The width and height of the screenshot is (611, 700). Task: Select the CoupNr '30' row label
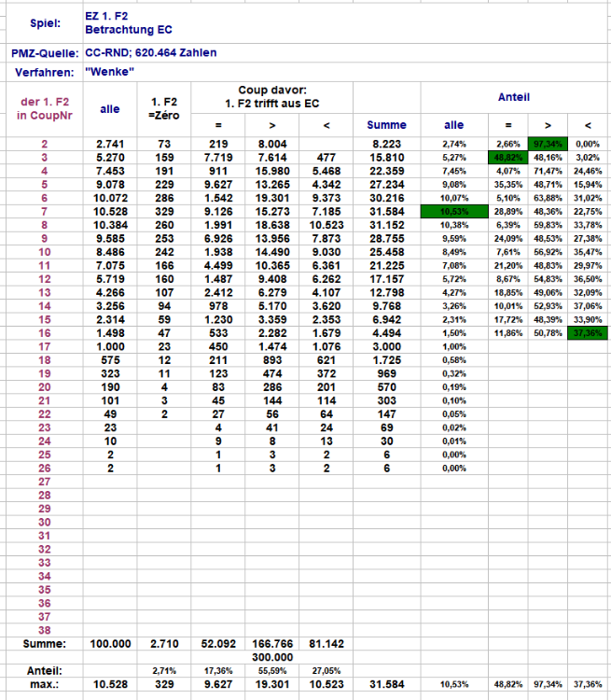44,522
